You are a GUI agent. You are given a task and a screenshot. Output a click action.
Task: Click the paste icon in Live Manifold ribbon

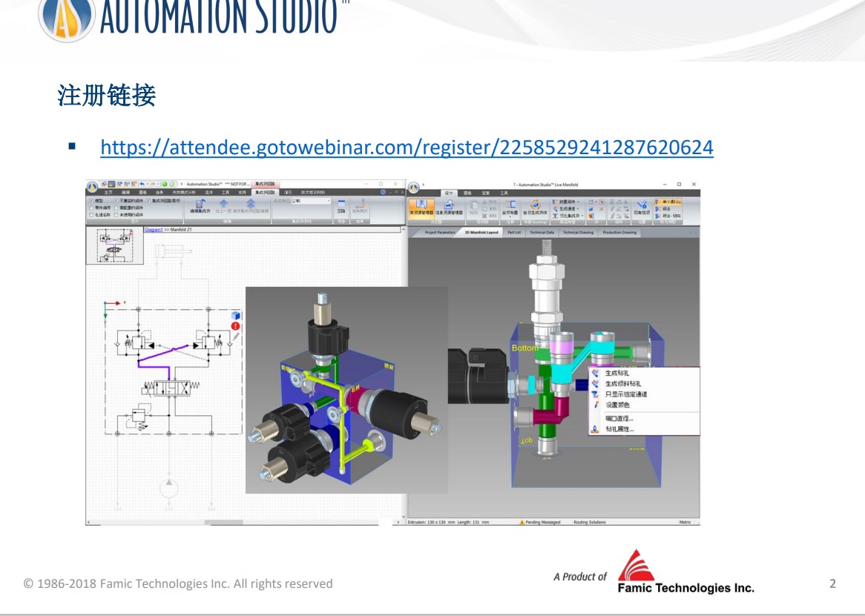[x=474, y=205]
